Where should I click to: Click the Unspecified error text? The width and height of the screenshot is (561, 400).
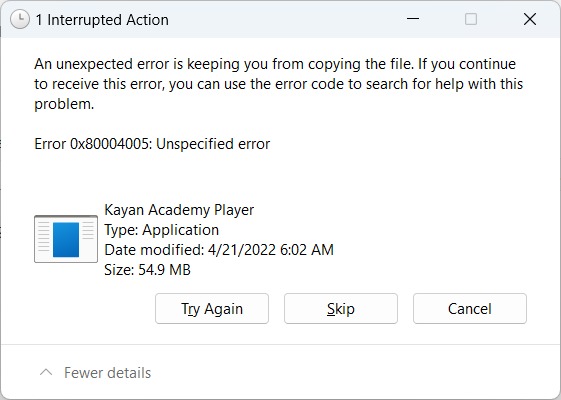(x=213, y=144)
